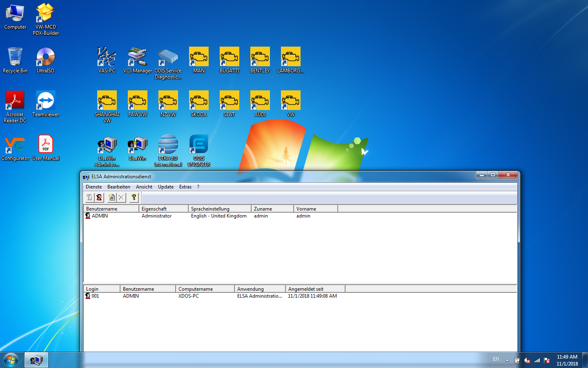This screenshot has width=588, height=368.
Task: Click the Computername column header
Action: (205, 289)
